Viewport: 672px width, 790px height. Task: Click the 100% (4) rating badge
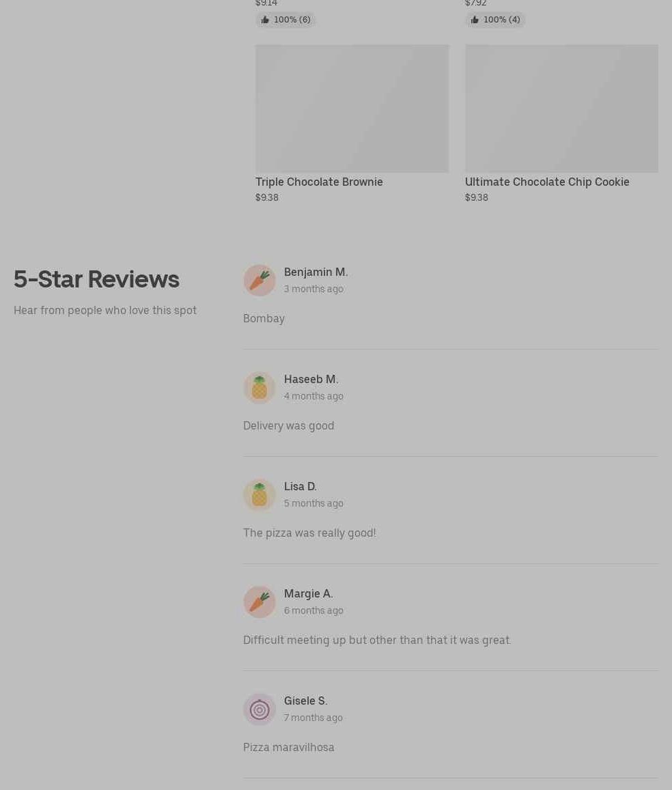click(495, 20)
